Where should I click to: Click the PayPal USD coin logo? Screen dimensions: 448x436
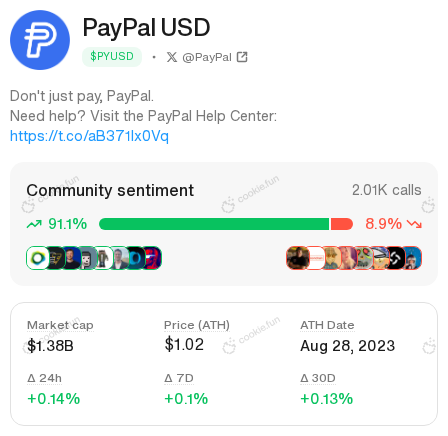tap(40, 40)
